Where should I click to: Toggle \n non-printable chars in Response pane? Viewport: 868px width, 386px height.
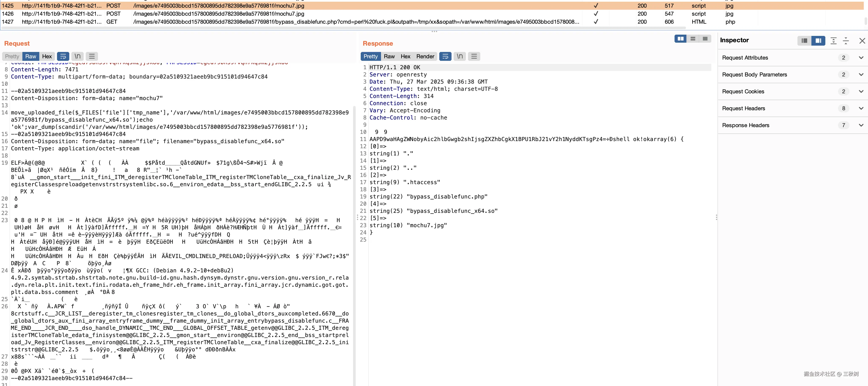460,56
